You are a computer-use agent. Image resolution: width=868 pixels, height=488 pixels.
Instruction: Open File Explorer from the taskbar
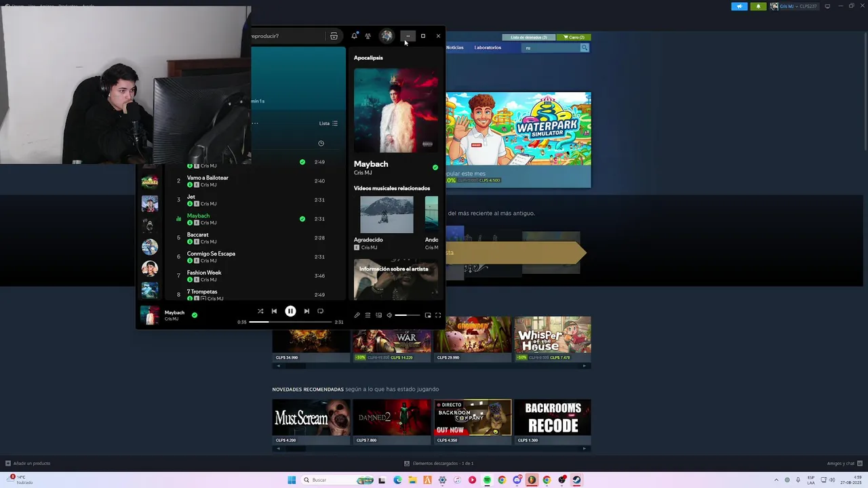412,480
